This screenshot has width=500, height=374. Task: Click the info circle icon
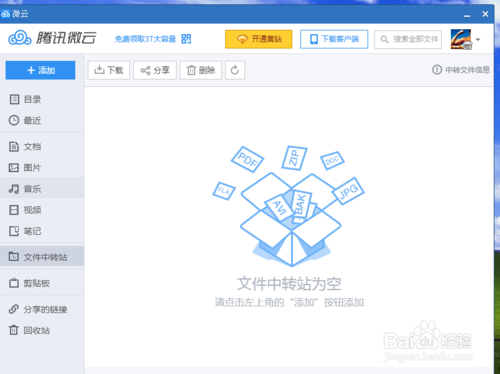[437, 70]
